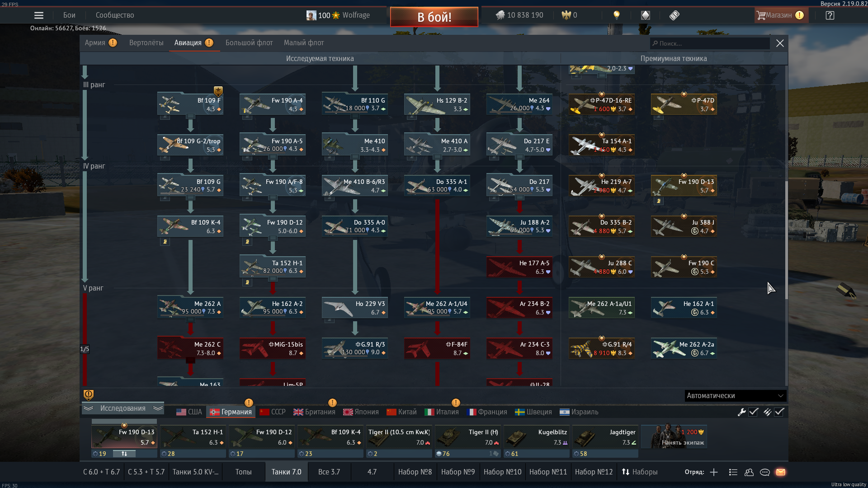This screenshot has width=868, height=488.
Task: Select the USSR flag nation
Action: [273, 412]
